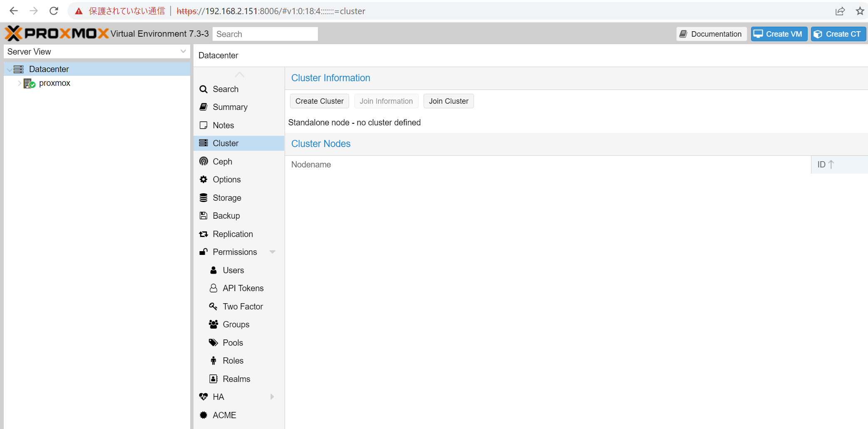Collapse the Permissions submenu arrow

(x=273, y=252)
